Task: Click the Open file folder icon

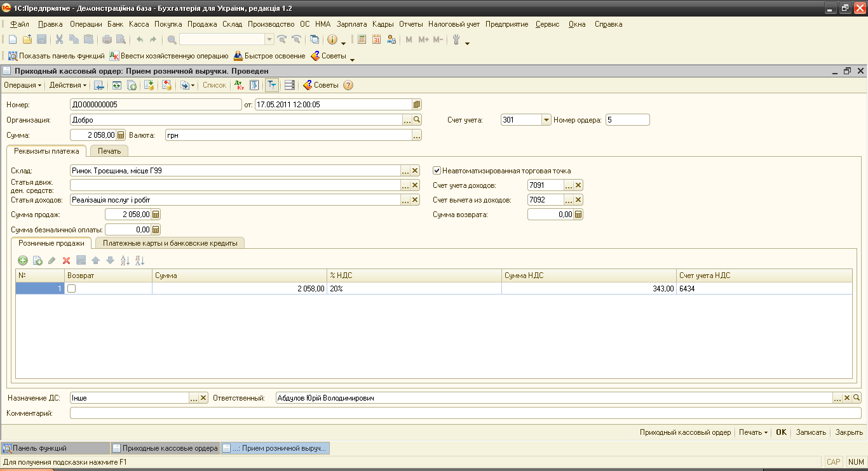Action: pyautogui.click(x=27, y=39)
